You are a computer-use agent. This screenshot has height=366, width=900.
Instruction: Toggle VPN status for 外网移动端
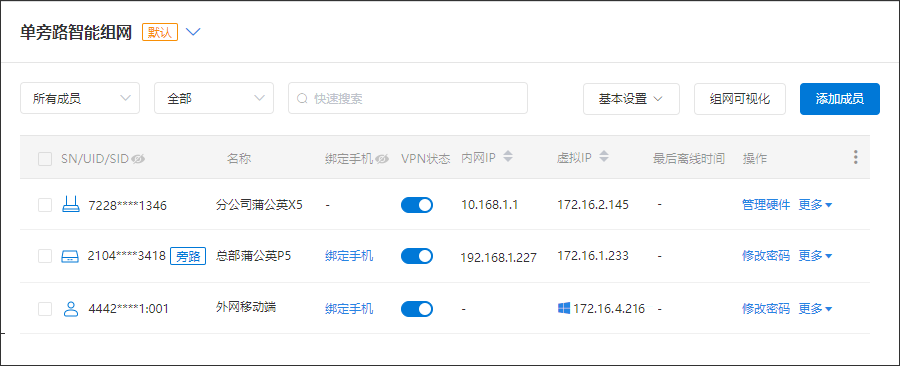coord(417,309)
